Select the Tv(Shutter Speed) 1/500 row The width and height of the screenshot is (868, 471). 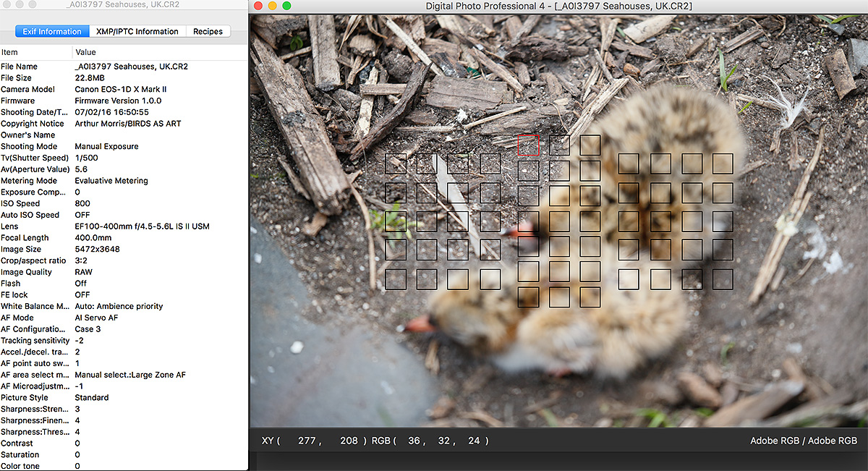[124, 158]
